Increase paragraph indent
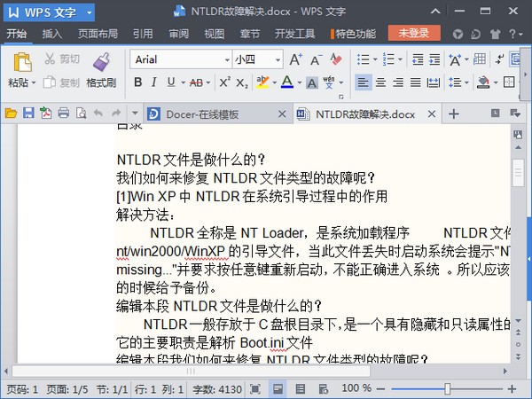 pos(434,59)
